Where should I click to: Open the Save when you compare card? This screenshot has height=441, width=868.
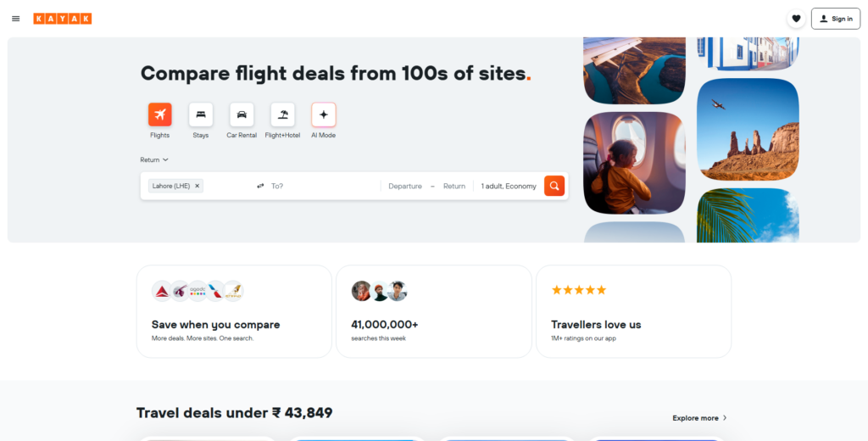[234, 311]
